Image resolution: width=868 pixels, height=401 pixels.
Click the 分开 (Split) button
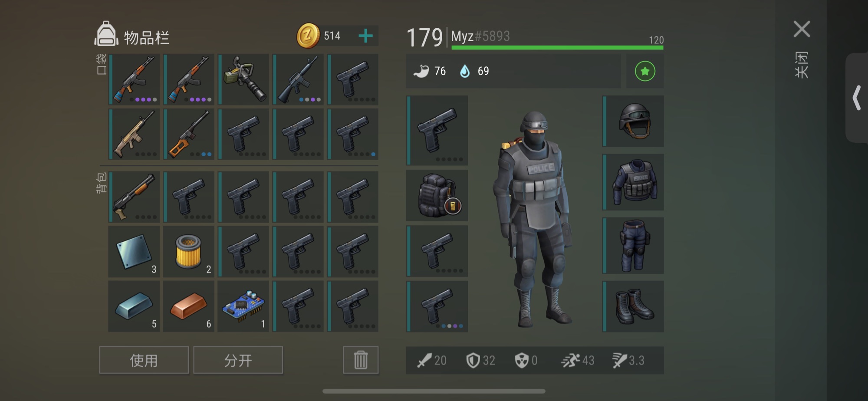click(x=238, y=360)
